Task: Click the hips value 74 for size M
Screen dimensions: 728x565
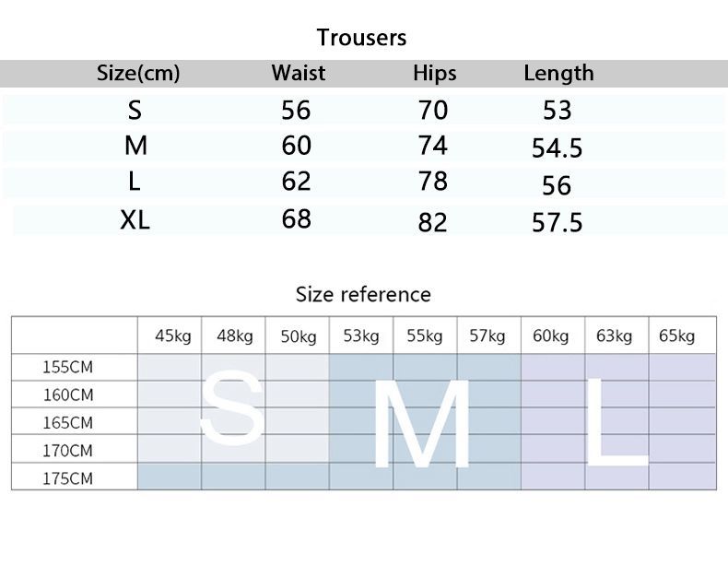Action: click(433, 146)
